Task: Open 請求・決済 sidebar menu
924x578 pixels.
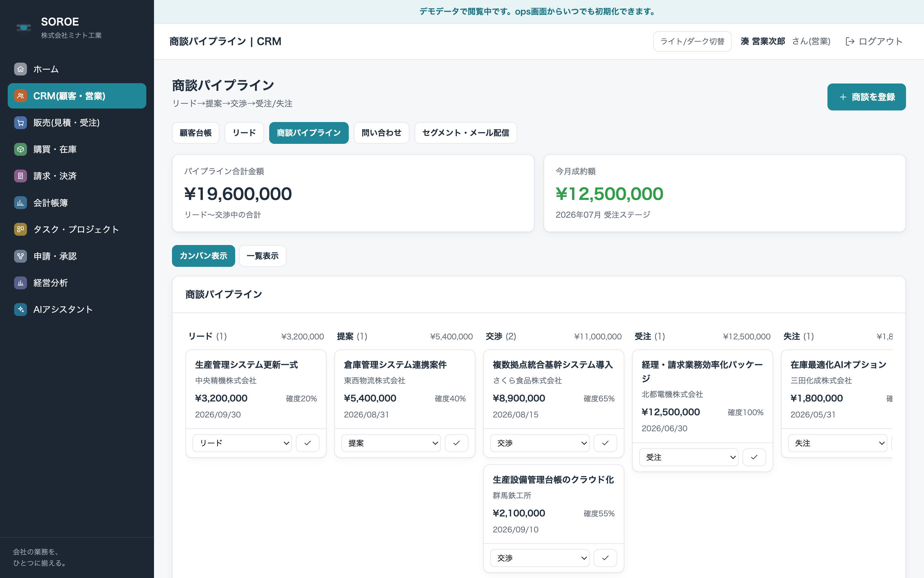Action: pos(77,176)
